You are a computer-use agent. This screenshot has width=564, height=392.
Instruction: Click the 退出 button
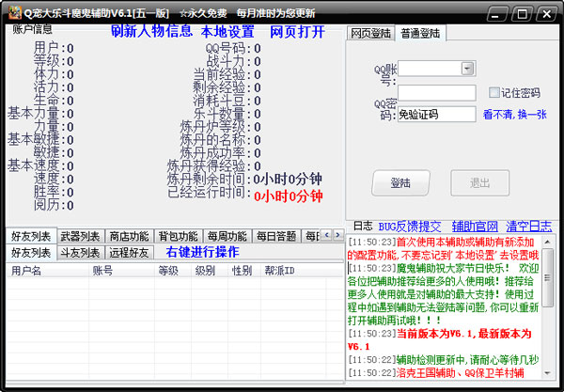(479, 183)
